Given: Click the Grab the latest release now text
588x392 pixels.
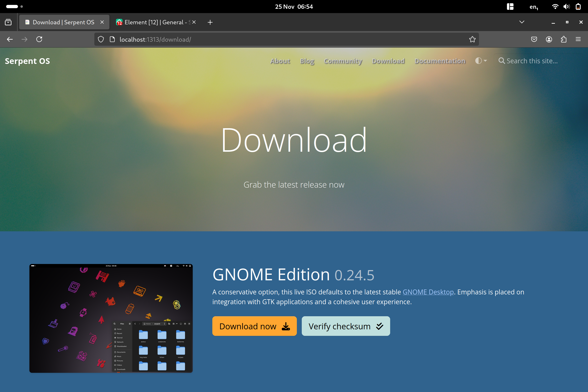Looking at the screenshot, I should (x=294, y=185).
